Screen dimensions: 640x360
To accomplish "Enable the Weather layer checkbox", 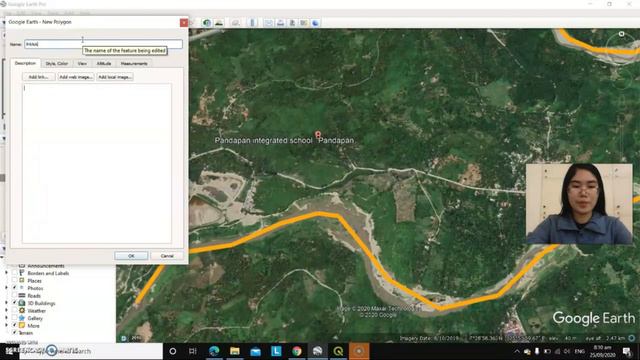I will [15, 310].
